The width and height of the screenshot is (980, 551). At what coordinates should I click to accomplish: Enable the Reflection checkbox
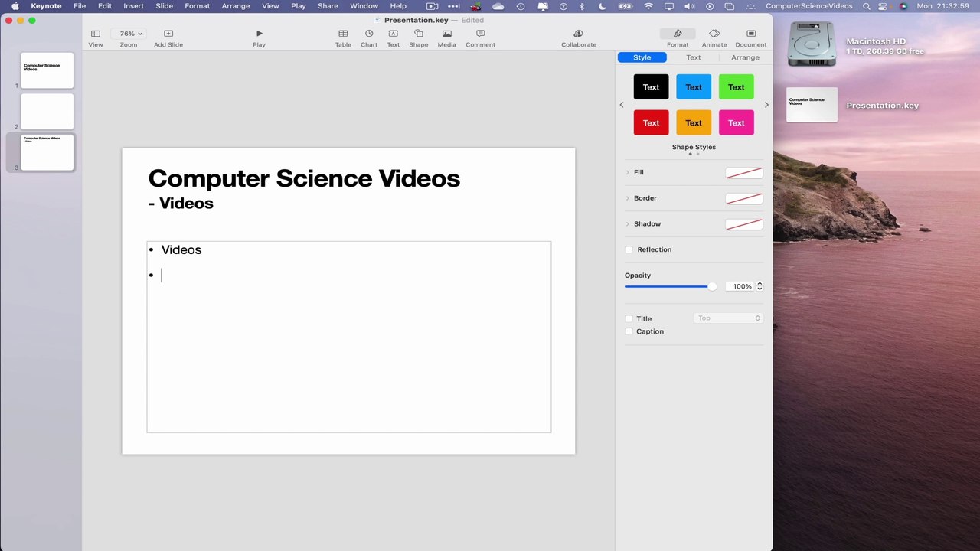pos(629,249)
